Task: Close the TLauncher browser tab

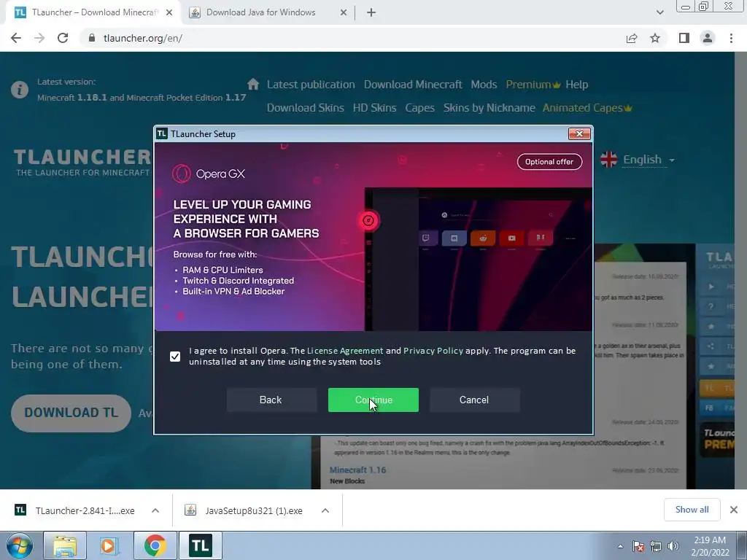Action: click(169, 13)
